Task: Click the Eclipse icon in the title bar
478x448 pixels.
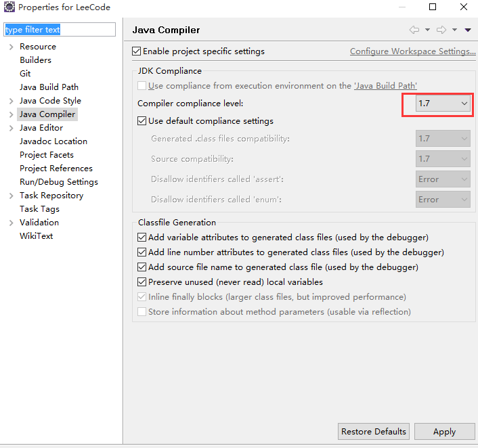Action: (x=9, y=7)
